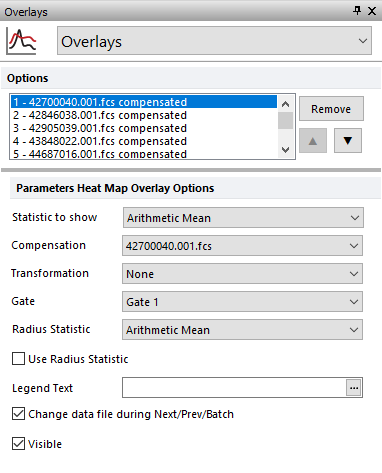This screenshot has height=473, width=382.
Task: Click the overlay list scroll down arrow
Action: (285, 150)
